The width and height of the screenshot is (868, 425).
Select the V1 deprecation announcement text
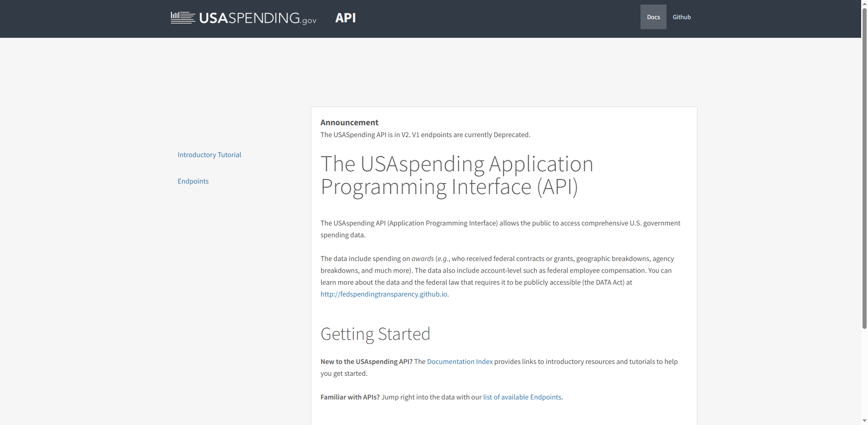click(x=425, y=134)
